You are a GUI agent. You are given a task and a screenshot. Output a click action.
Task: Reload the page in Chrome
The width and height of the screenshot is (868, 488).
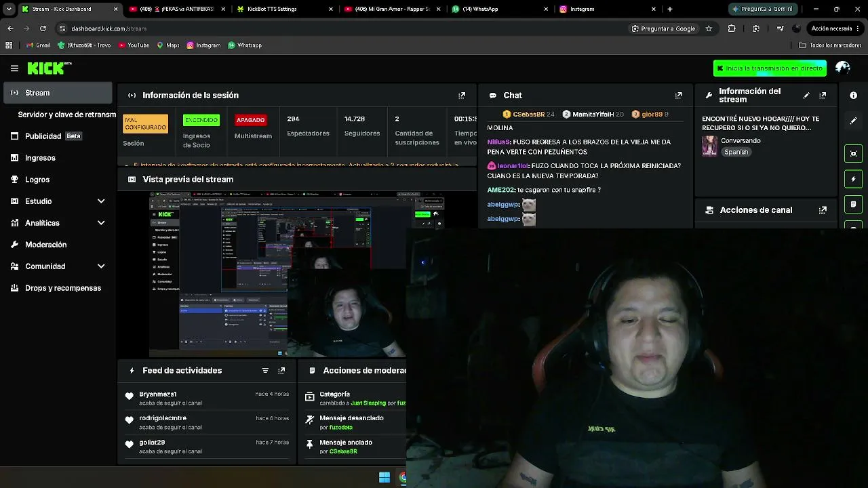coord(43,28)
